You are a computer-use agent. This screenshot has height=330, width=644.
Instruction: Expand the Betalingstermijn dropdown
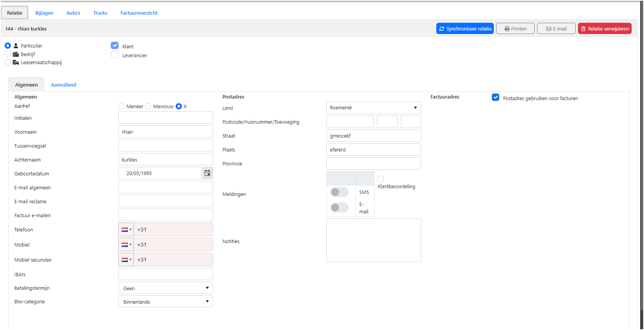click(166, 288)
